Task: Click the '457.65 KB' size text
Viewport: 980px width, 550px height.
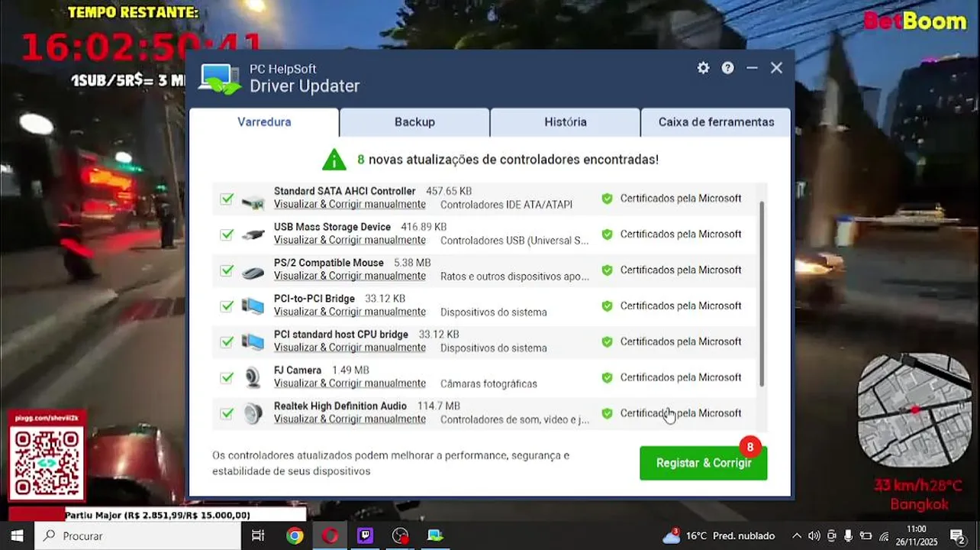Action: click(x=449, y=192)
